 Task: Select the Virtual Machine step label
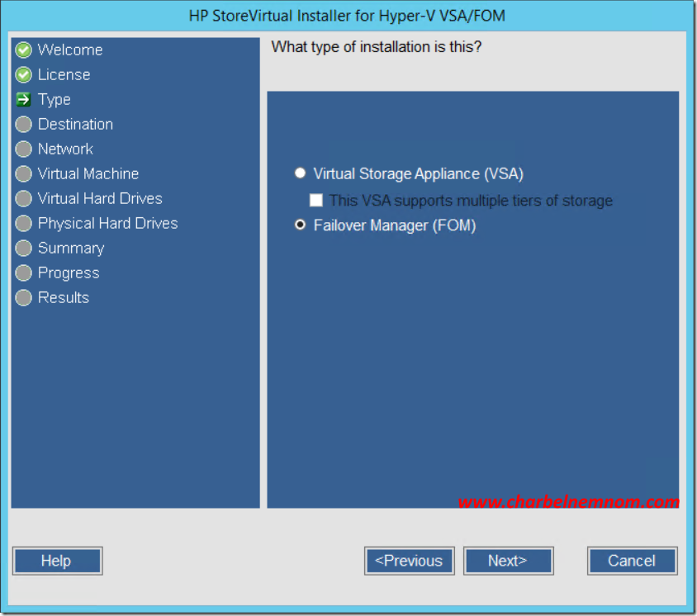[88, 173]
